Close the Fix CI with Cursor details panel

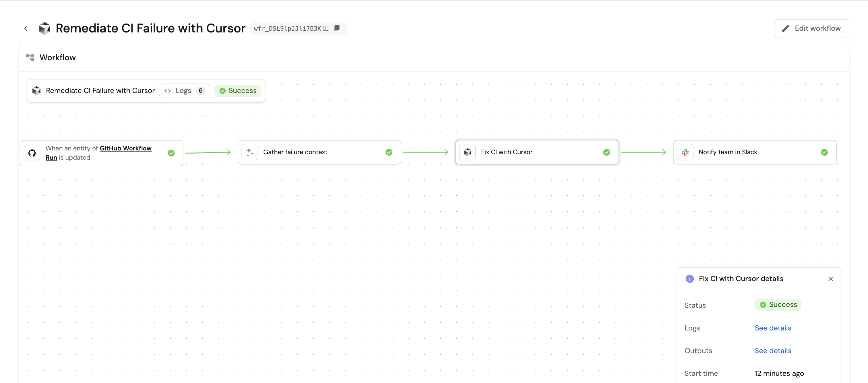(831, 279)
